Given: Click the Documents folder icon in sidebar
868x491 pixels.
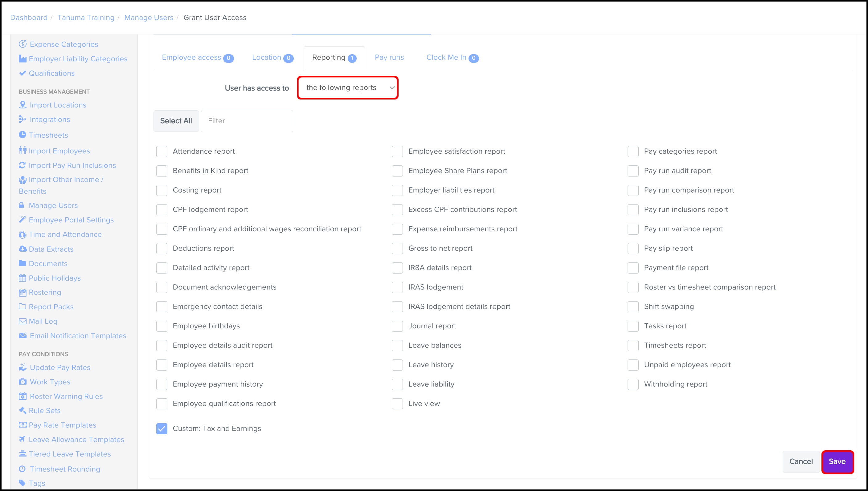Looking at the screenshot, I should click(x=22, y=263).
